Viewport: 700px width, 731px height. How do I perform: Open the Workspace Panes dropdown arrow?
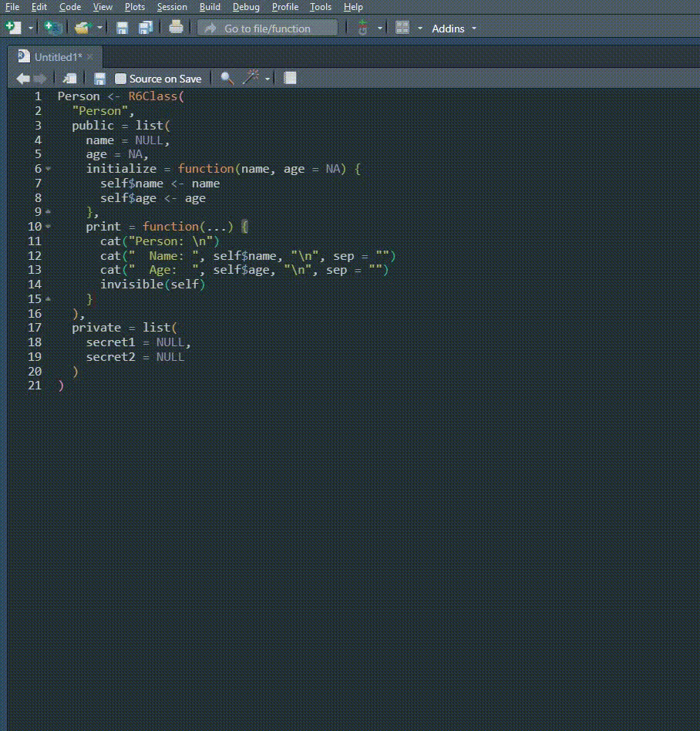pos(420,29)
